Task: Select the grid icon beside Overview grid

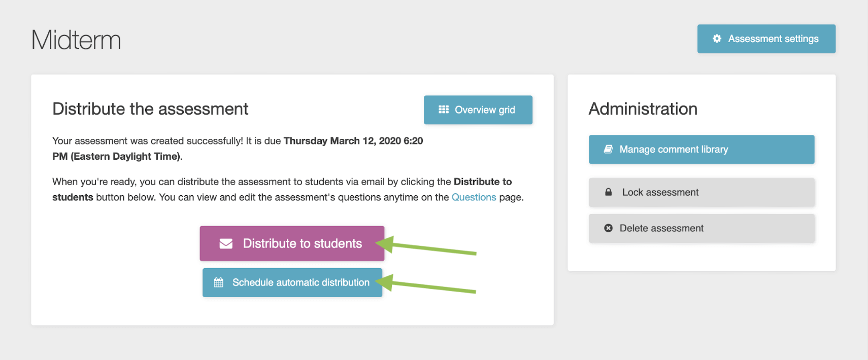Action: 443,110
